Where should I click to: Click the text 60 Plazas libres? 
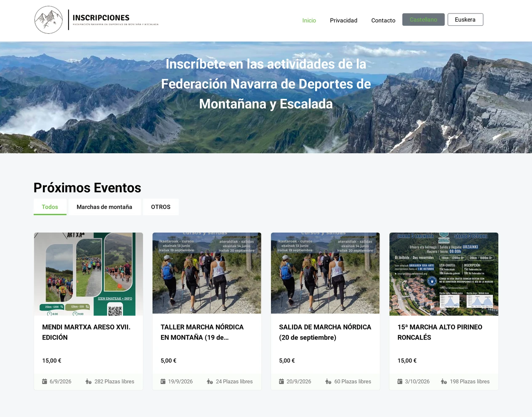pyautogui.click(x=353, y=382)
